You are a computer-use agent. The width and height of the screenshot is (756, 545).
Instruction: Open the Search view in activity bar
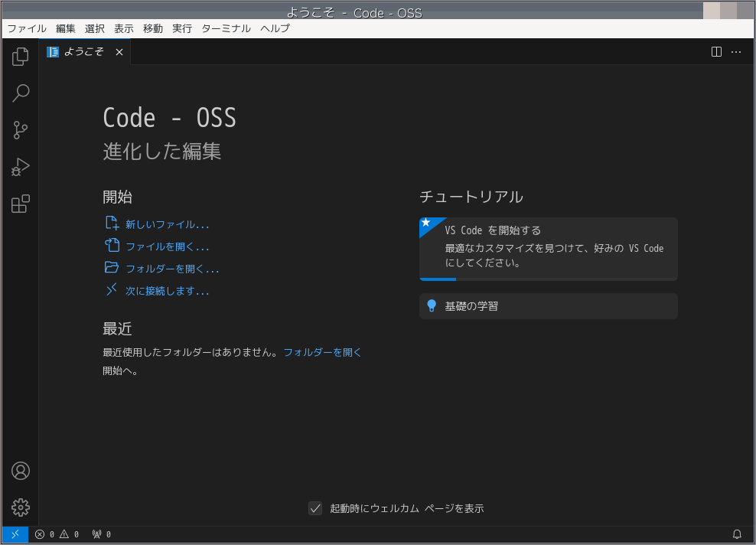point(20,93)
